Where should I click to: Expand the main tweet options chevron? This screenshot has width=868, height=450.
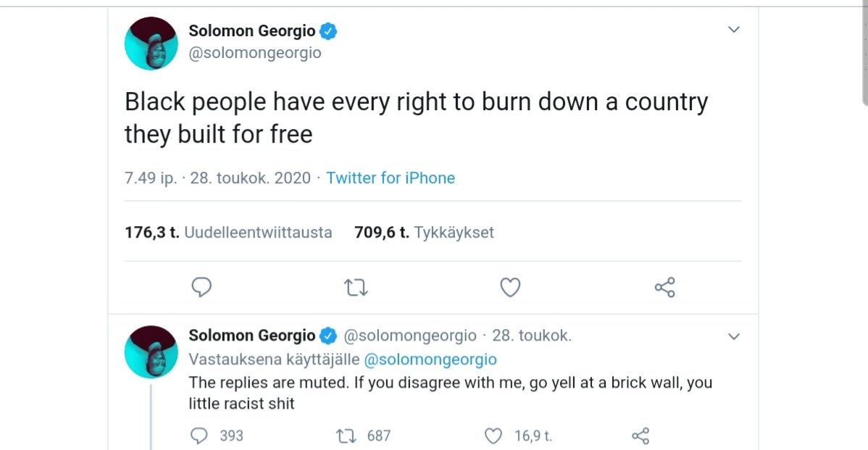(734, 30)
